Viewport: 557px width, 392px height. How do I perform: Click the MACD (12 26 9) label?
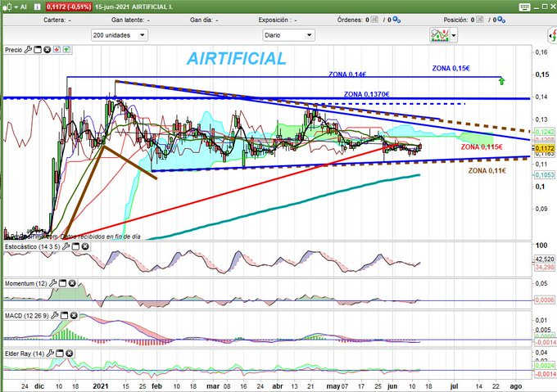coord(27,315)
